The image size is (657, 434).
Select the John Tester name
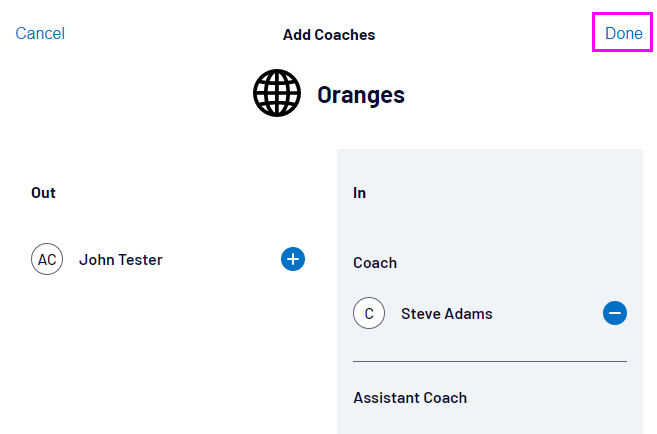coord(121,260)
